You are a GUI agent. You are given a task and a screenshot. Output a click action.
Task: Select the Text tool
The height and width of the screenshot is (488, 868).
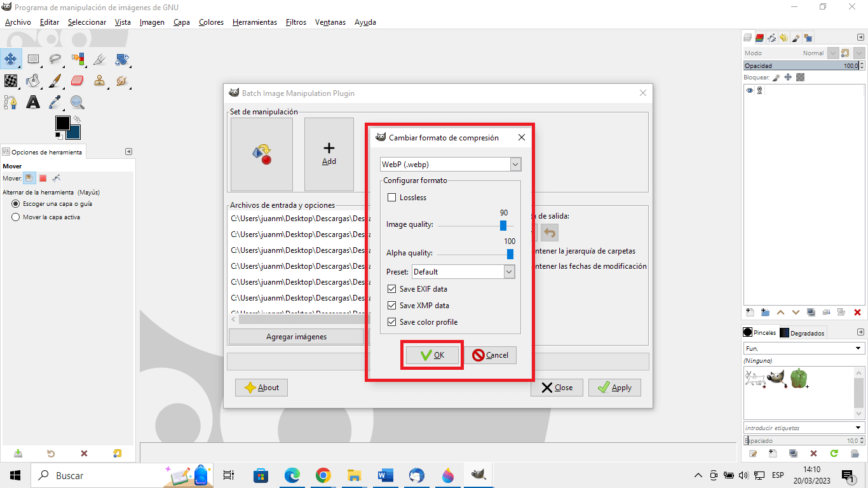click(33, 102)
